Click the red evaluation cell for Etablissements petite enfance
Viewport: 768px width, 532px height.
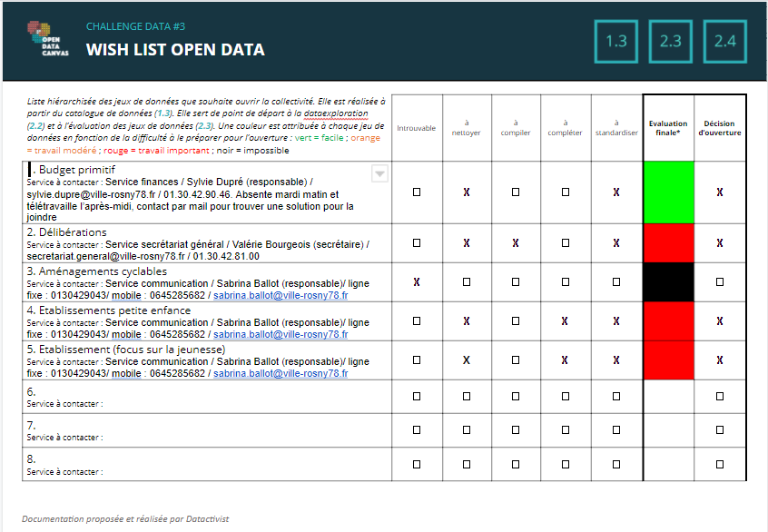(x=668, y=321)
